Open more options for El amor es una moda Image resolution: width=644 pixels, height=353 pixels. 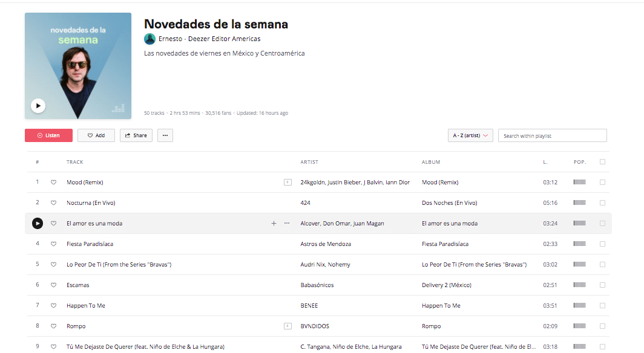pyautogui.click(x=287, y=224)
